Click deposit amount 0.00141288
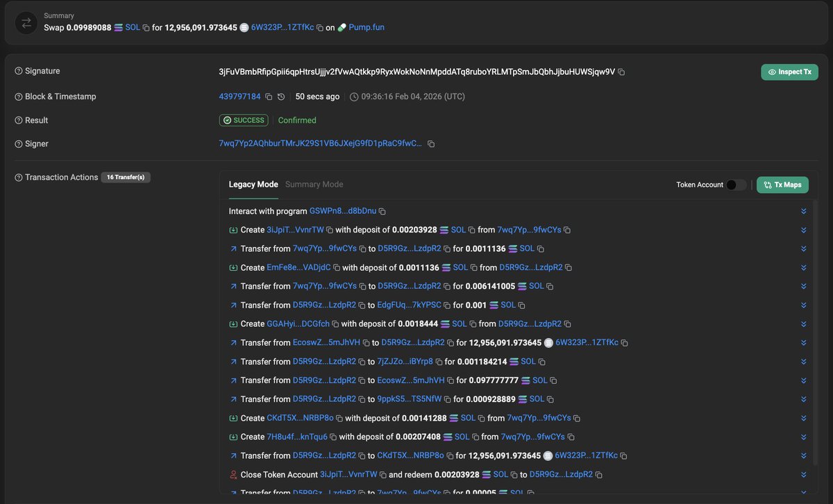 [x=424, y=419]
